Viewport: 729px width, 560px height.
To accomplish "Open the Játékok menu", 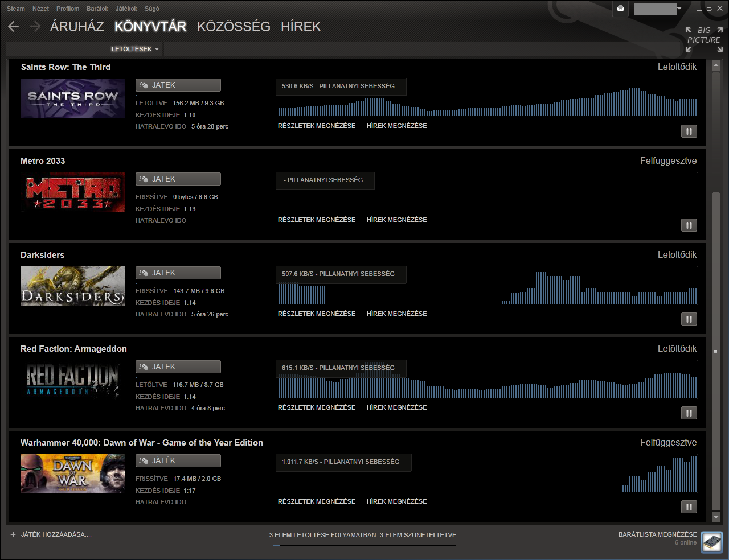I will 126,9.
